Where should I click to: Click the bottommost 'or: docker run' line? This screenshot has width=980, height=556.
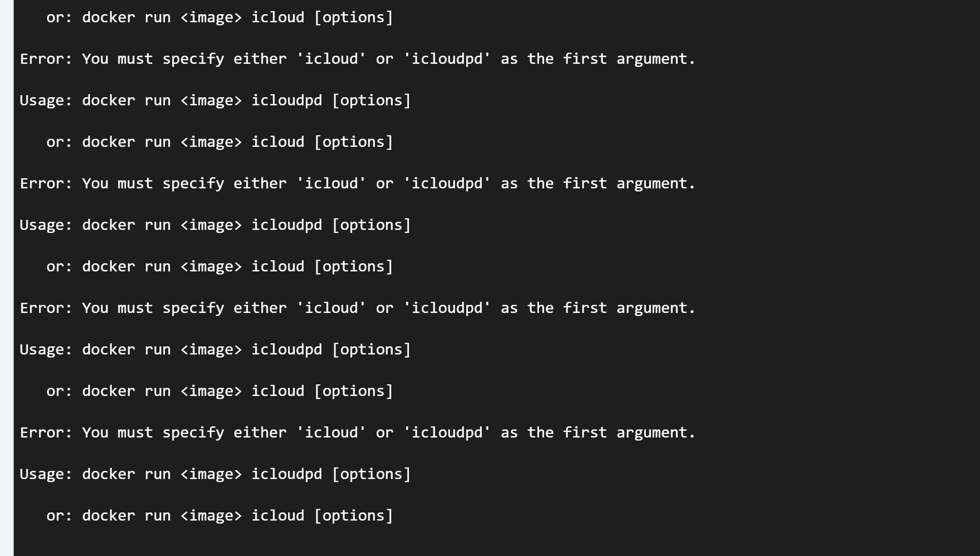pyautogui.click(x=220, y=515)
